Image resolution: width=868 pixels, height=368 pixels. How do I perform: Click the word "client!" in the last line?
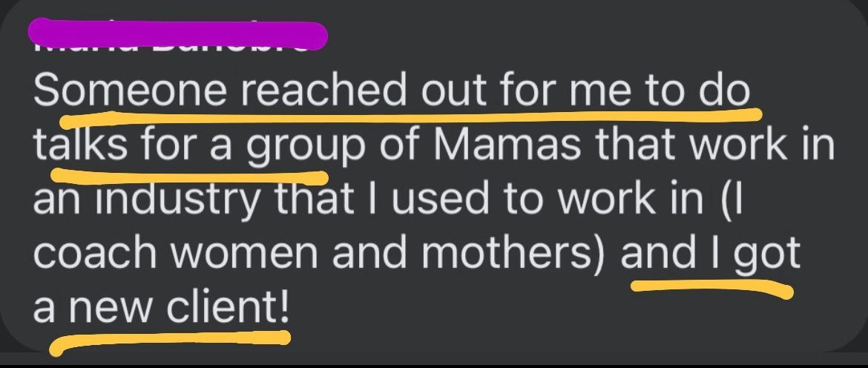227,306
